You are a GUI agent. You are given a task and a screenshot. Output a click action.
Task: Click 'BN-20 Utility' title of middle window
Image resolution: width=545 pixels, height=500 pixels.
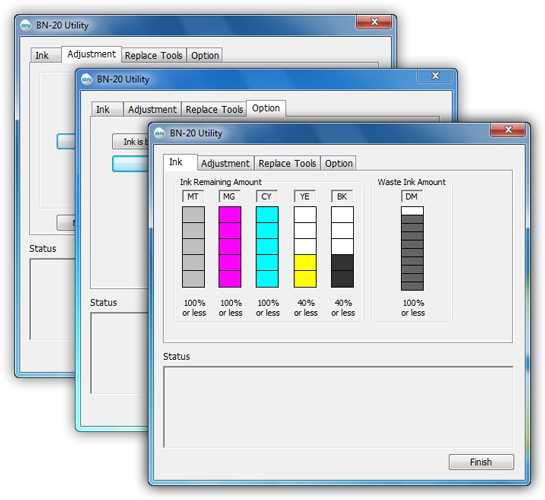click(x=123, y=80)
